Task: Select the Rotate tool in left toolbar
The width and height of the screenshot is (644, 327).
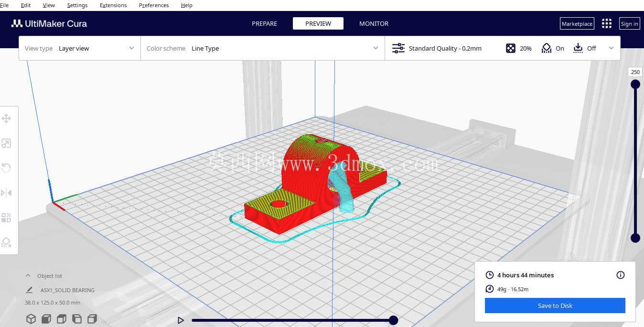Action: click(6, 168)
